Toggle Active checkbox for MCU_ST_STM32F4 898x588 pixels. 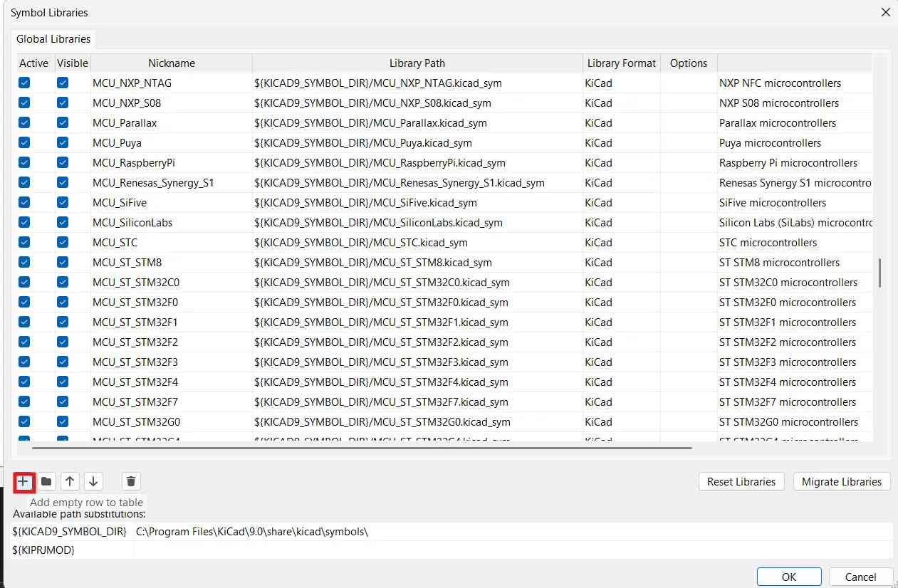pyautogui.click(x=24, y=382)
